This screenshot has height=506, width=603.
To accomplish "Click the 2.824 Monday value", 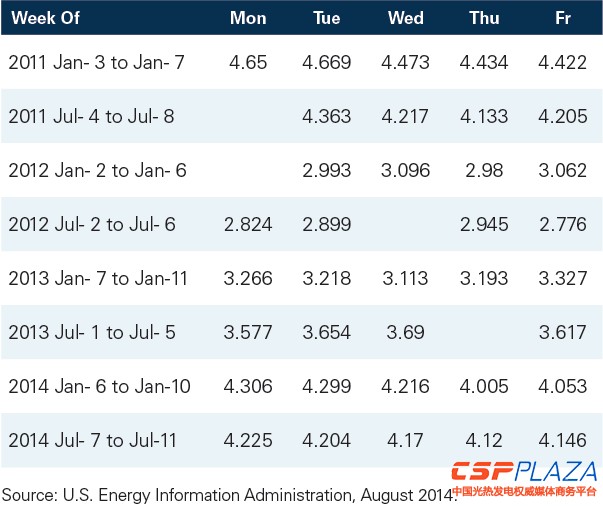I will [x=249, y=224].
